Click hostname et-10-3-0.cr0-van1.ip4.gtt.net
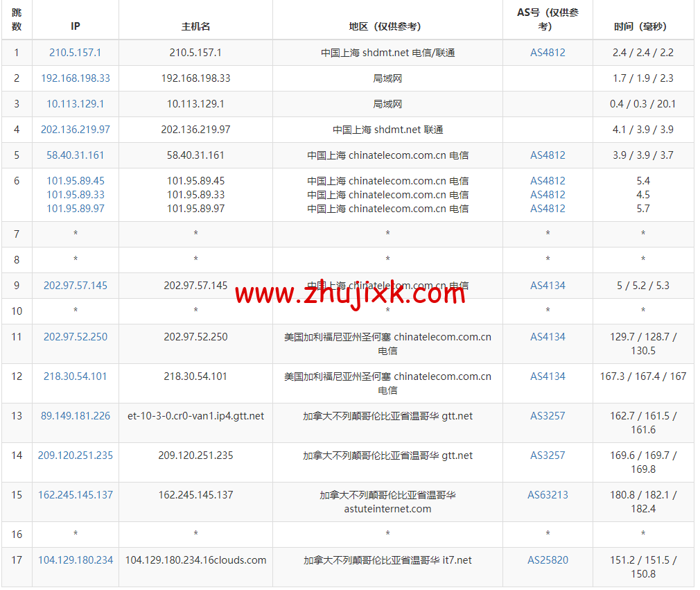The height and width of the screenshot is (590, 700). tap(195, 416)
